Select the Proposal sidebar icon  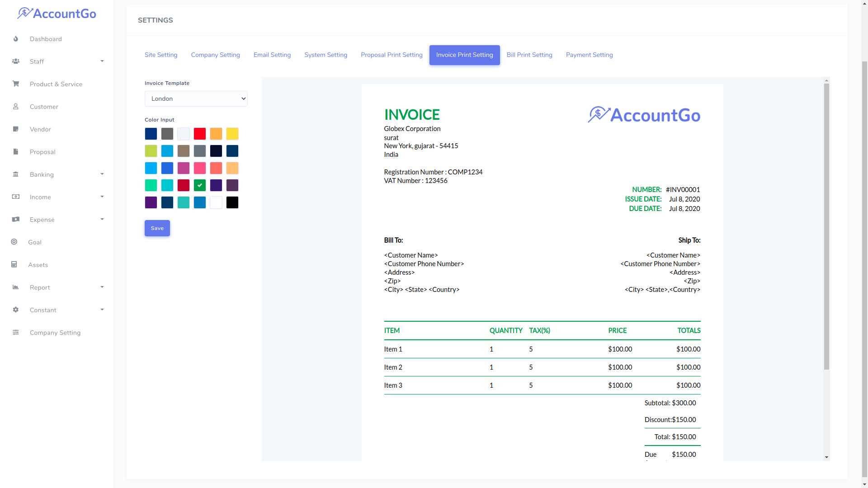tap(16, 152)
